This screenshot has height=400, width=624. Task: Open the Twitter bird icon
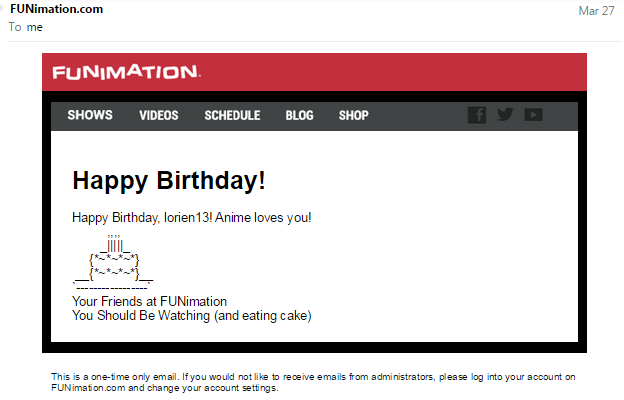[505, 115]
